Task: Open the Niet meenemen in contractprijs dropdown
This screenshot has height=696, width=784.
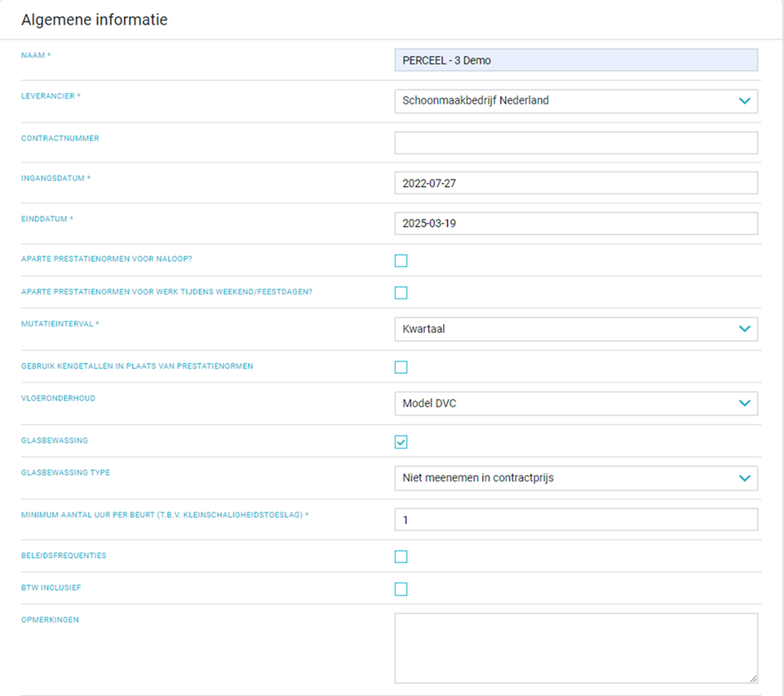Action: pyautogui.click(x=576, y=479)
